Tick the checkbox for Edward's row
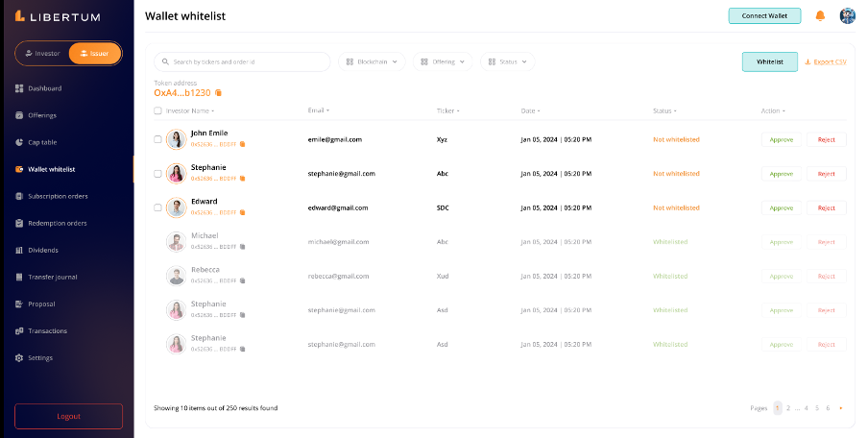Viewport: 868px width, 438px height. pos(157,207)
